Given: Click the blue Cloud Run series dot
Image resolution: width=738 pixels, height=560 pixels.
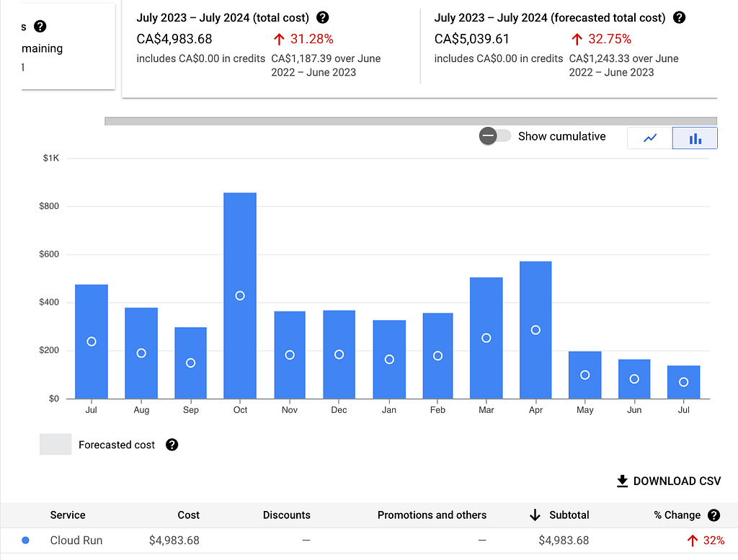Looking at the screenshot, I should click(x=25, y=541).
